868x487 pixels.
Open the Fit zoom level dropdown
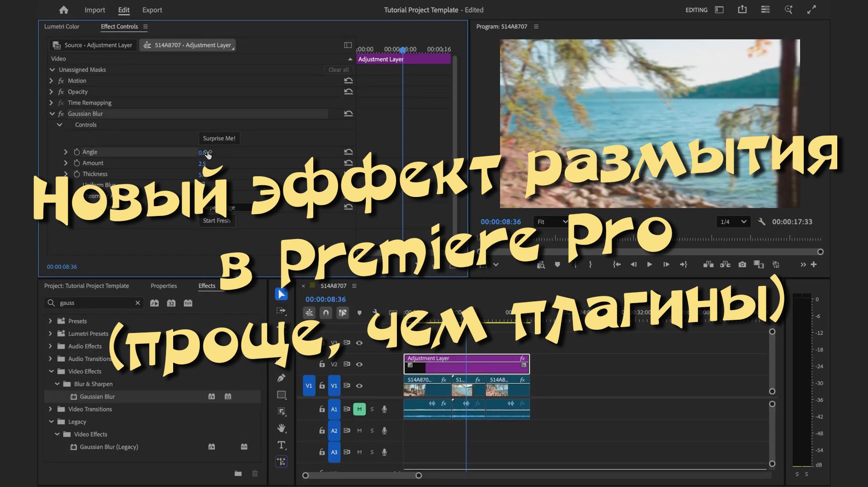[x=551, y=221]
